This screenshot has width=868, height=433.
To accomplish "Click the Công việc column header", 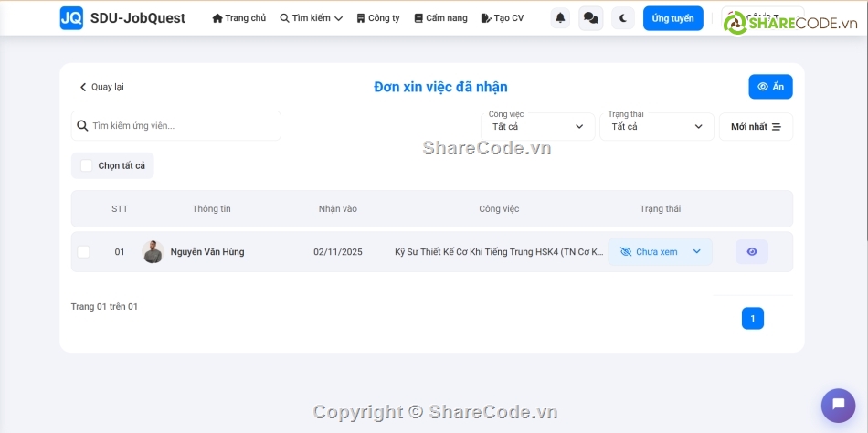I will pos(499,209).
